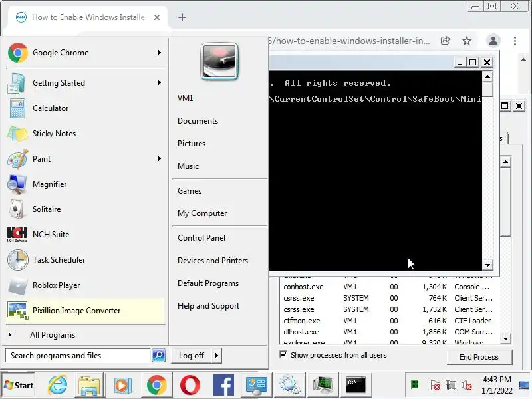Open Games folder

[x=190, y=191]
